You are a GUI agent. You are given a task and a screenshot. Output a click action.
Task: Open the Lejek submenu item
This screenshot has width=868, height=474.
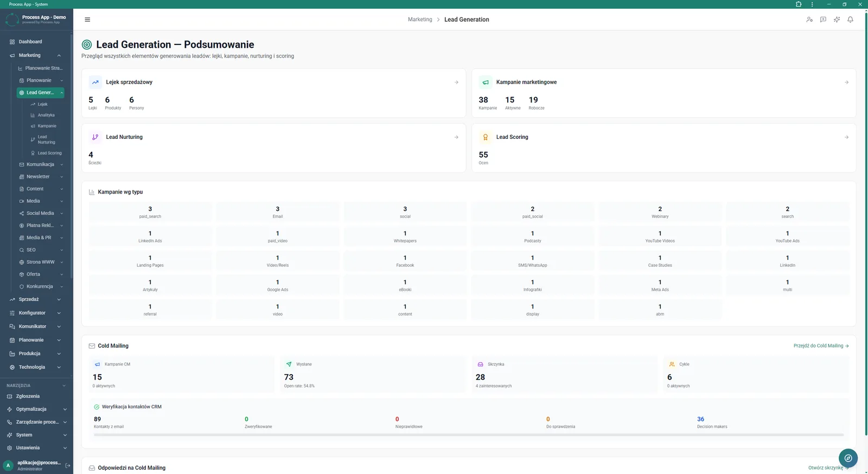pos(43,104)
